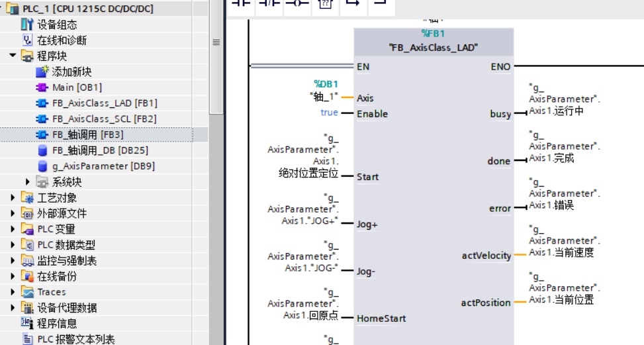
Task: Click the 设备代理数据 folder icon
Action: [x=27, y=308]
